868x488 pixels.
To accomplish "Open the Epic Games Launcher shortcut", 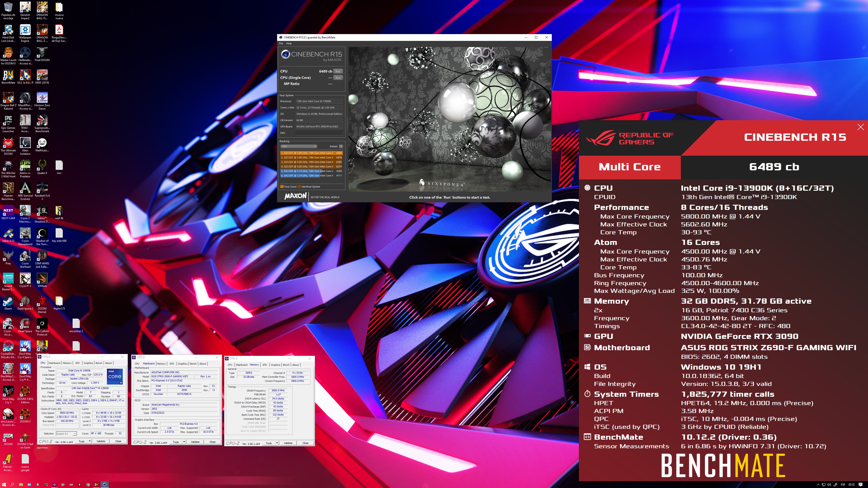I will click(x=8, y=124).
